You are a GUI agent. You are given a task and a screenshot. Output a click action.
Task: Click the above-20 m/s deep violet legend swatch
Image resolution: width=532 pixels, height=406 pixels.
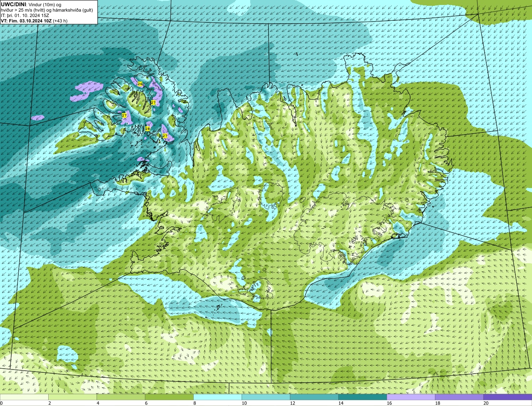click(508, 397)
